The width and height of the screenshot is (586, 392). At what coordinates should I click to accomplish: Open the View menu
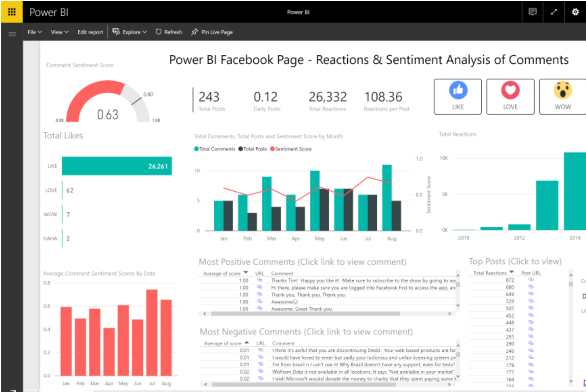coord(60,32)
